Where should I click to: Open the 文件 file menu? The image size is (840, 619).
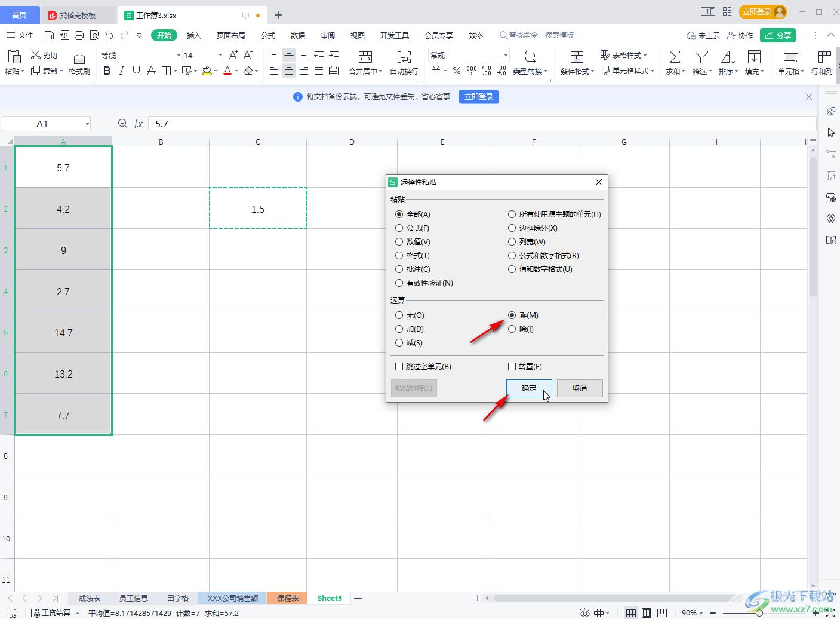[20, 35]
